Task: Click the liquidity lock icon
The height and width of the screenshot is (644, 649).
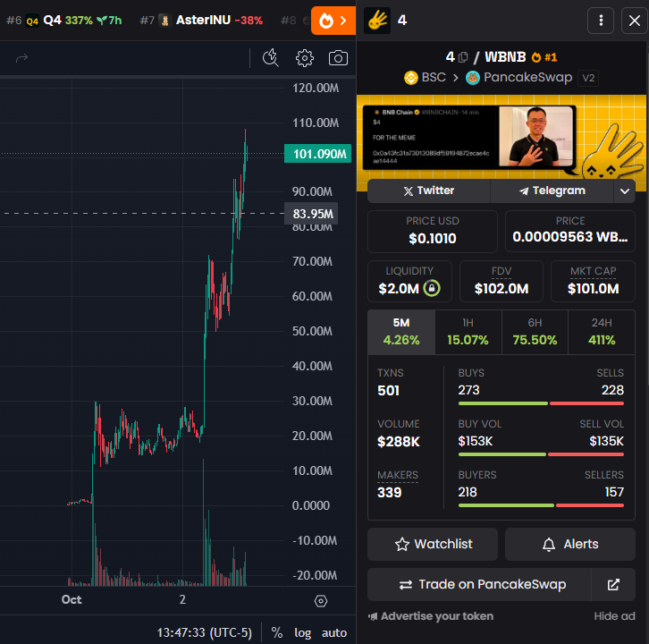Action: 432,288
